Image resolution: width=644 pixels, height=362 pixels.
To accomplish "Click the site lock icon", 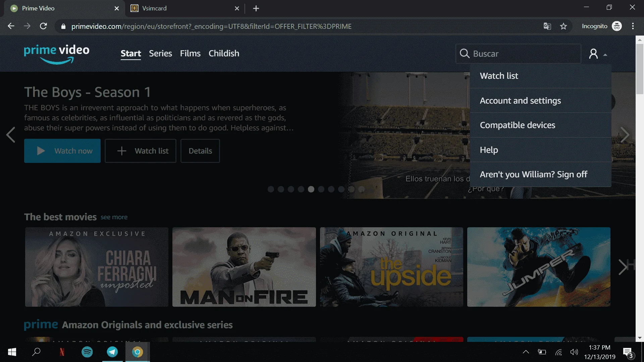I will click(x=63, y=26).
